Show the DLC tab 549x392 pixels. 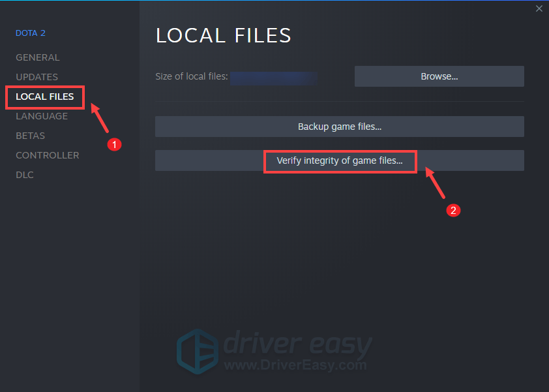point(25,175)
